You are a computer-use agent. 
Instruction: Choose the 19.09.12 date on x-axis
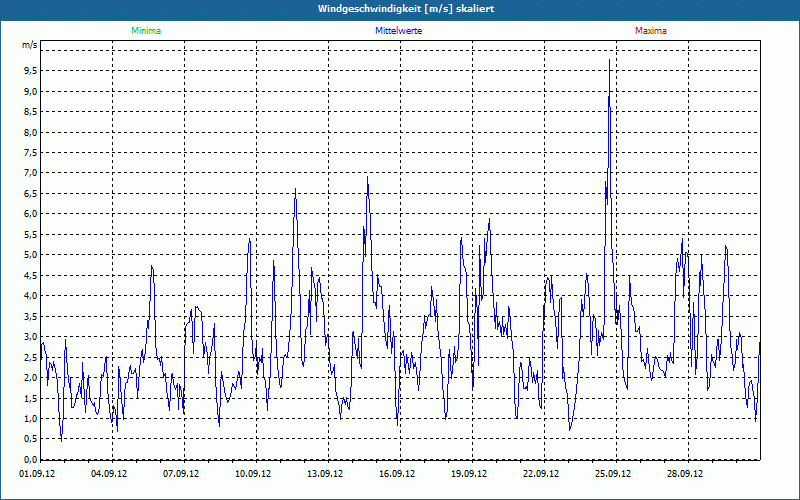coord(469,475)
